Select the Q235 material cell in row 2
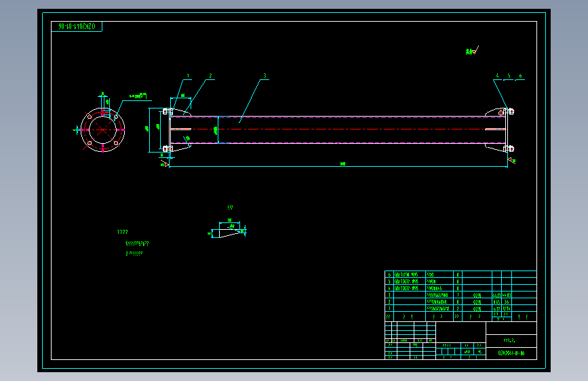 pyautogui.click(x=477, y=302)
